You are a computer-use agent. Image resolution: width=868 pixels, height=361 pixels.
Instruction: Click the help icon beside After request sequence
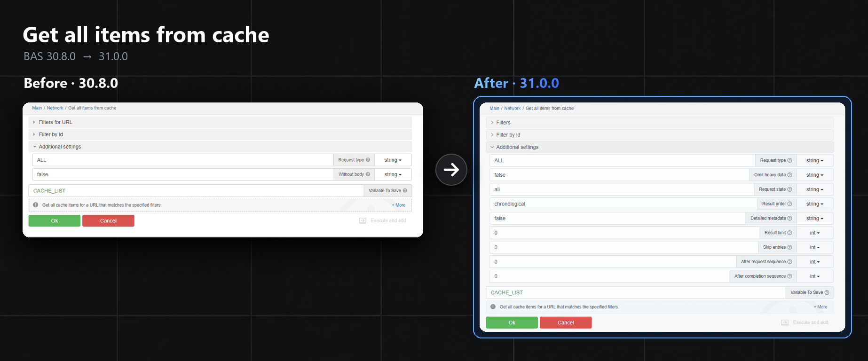pyautogui.click(x=789, y=262)
